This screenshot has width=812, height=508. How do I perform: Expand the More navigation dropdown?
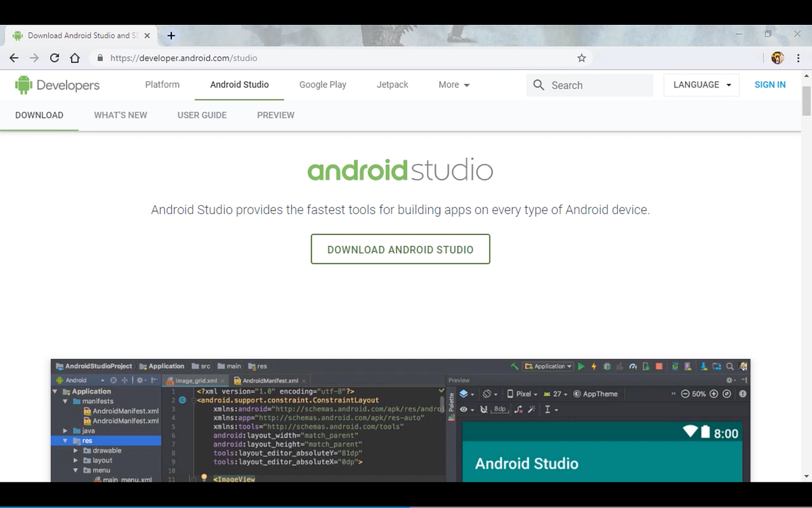point(453,85)
